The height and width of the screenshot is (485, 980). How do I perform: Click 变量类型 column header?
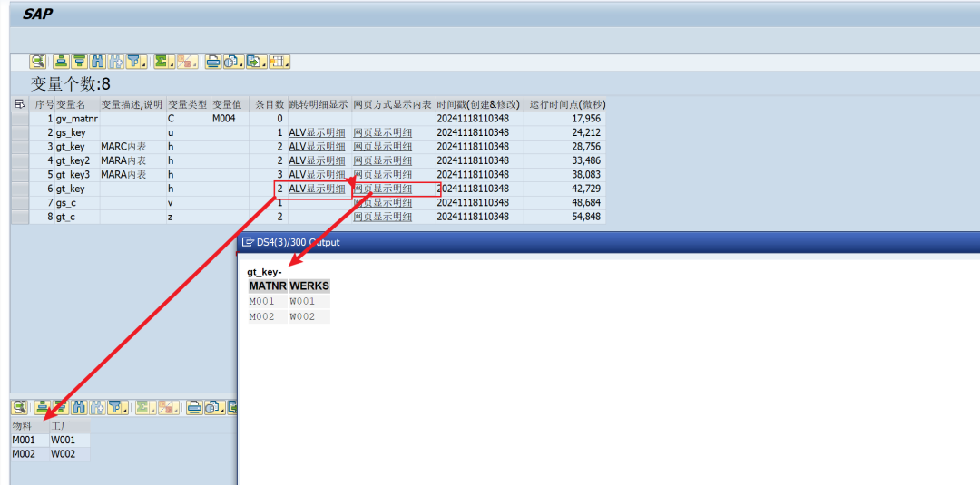tap(188, 104)
